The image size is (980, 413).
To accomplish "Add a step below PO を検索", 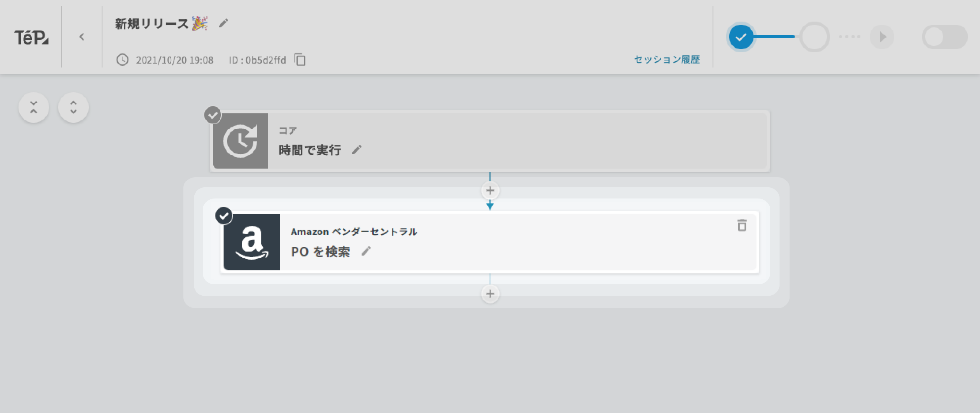I will click(x=490, y=294).
